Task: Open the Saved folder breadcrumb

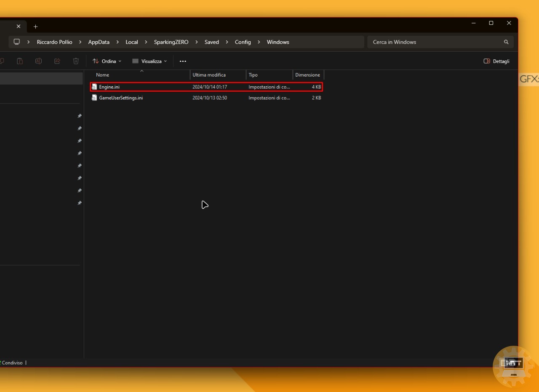Action: pos(212,42)
